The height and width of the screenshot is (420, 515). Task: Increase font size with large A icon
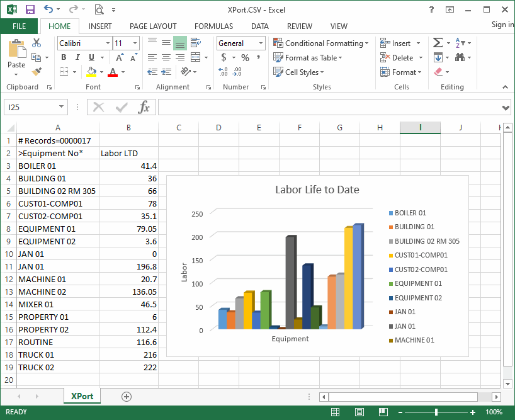click(120, 57)
